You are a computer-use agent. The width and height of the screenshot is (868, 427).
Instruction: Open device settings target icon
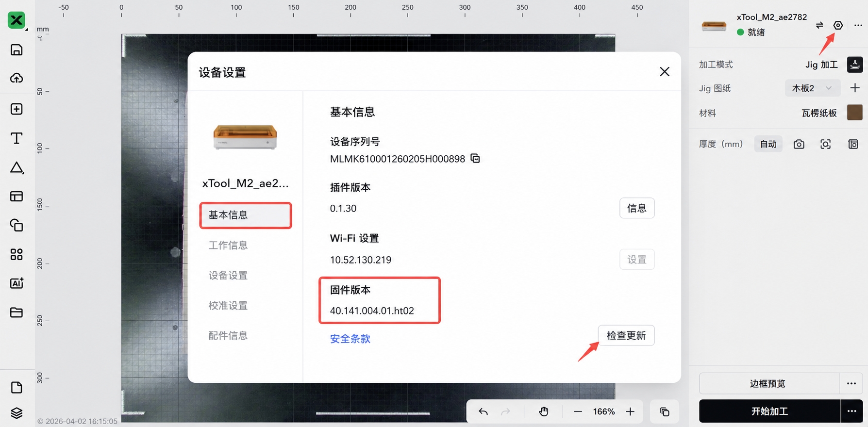coord(838,25)
